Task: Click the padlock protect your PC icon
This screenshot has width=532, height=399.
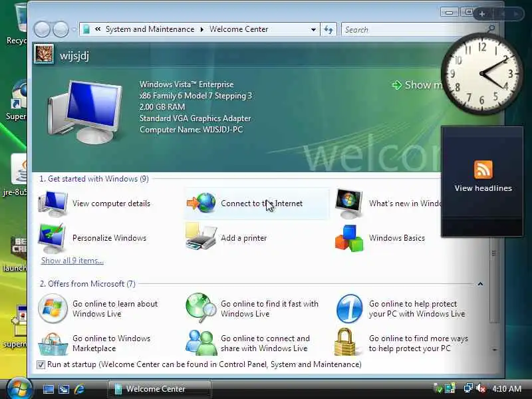Action: (x=345, y=342)
